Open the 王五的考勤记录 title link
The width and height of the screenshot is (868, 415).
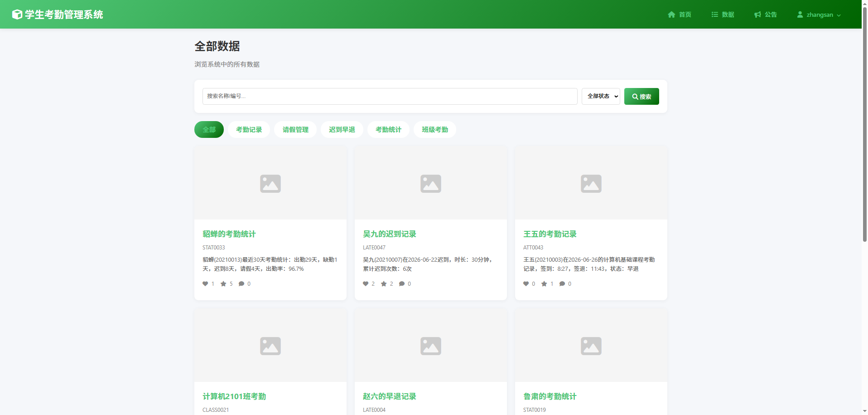(x=550, y=234)
